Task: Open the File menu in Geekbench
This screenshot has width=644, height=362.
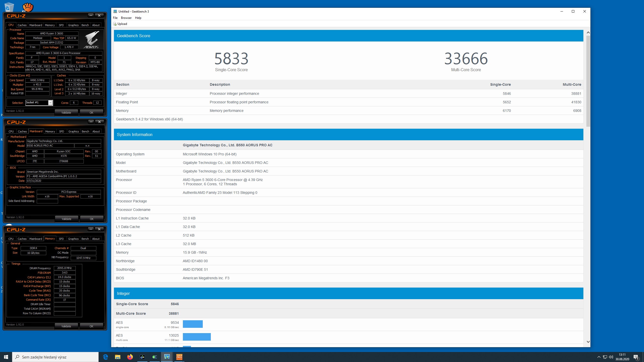Action: pyautogui.click(x=115, y=18)
